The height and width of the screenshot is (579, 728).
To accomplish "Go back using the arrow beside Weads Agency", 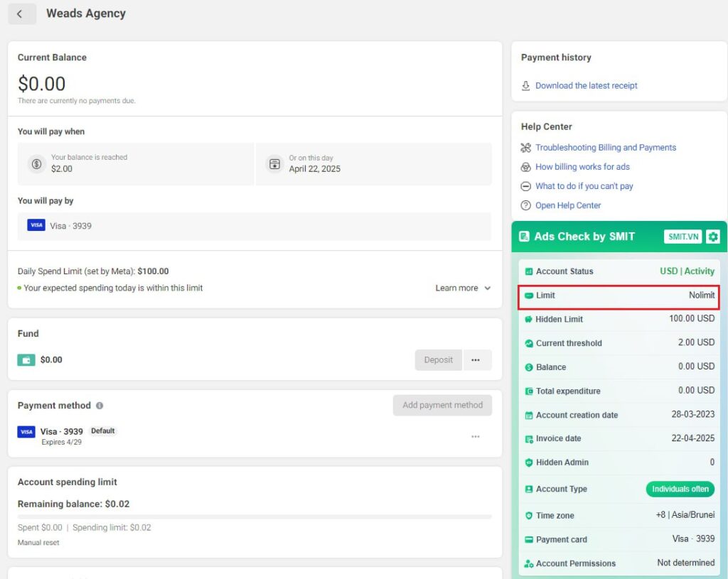I will (x=21, y=14).
